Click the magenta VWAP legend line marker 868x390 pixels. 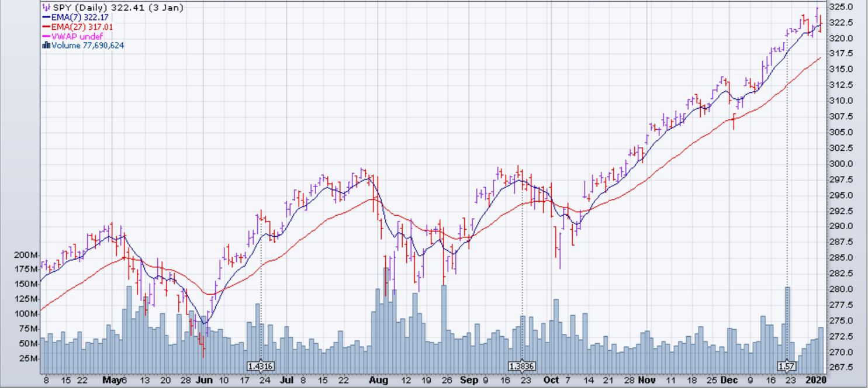pyautogui.click(x=46, y=36)
